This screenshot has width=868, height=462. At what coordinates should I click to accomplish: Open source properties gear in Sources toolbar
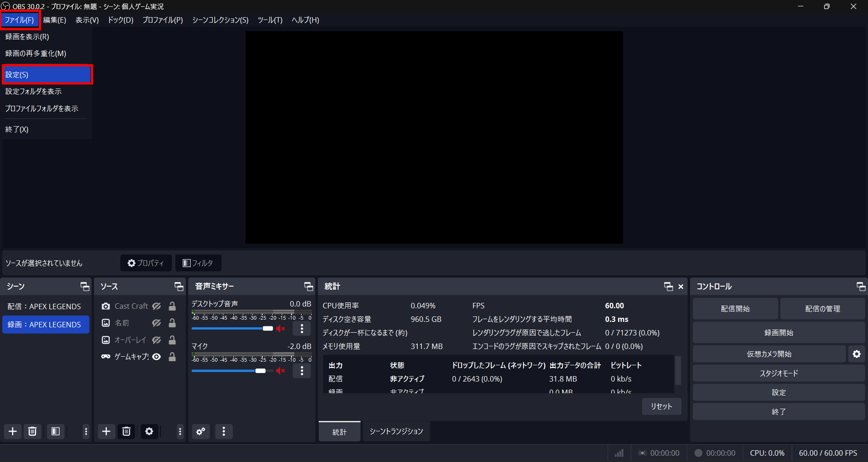149,431
